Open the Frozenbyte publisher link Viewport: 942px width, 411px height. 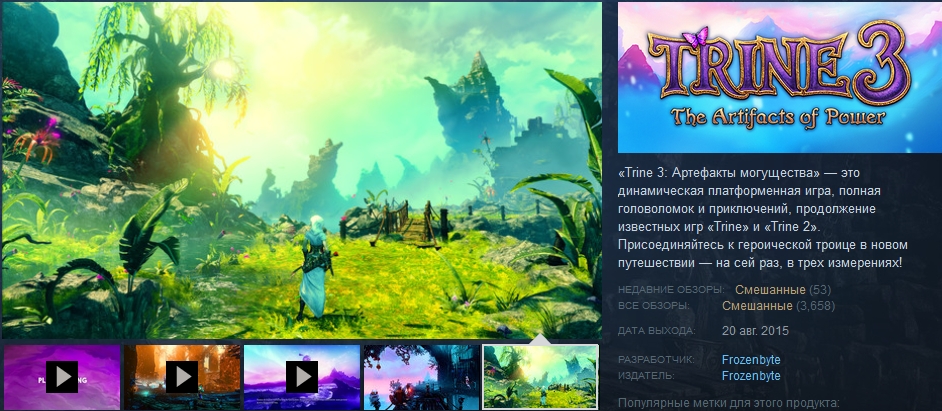[x=751, y=376]
